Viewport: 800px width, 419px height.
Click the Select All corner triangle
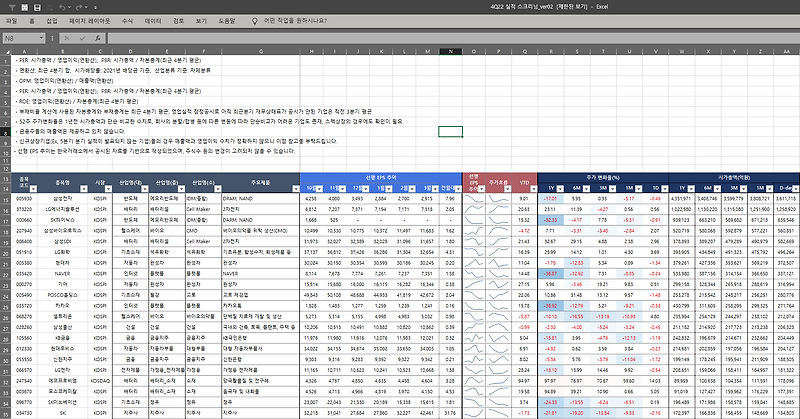pos(7,52)
